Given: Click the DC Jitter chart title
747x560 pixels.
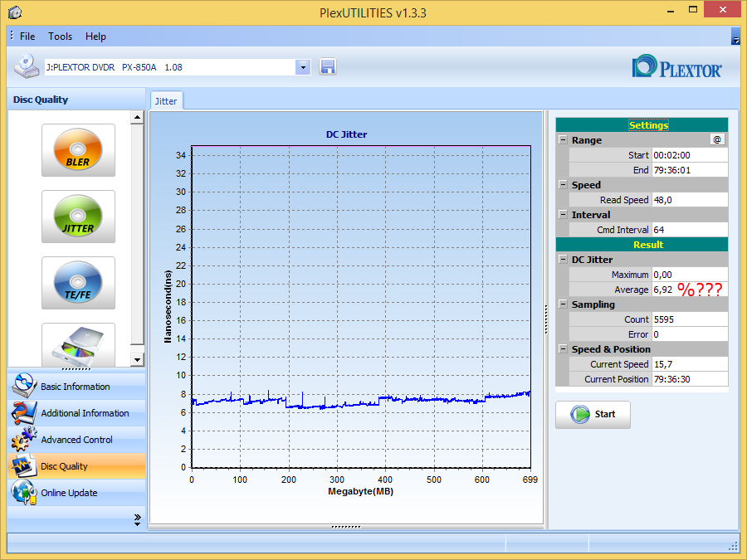Looking at the screenshot, I should 346,134.
